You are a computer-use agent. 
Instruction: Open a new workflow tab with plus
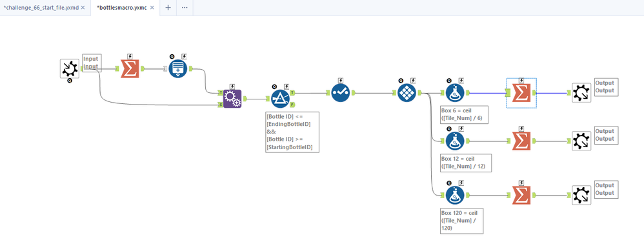coord(168,8)
